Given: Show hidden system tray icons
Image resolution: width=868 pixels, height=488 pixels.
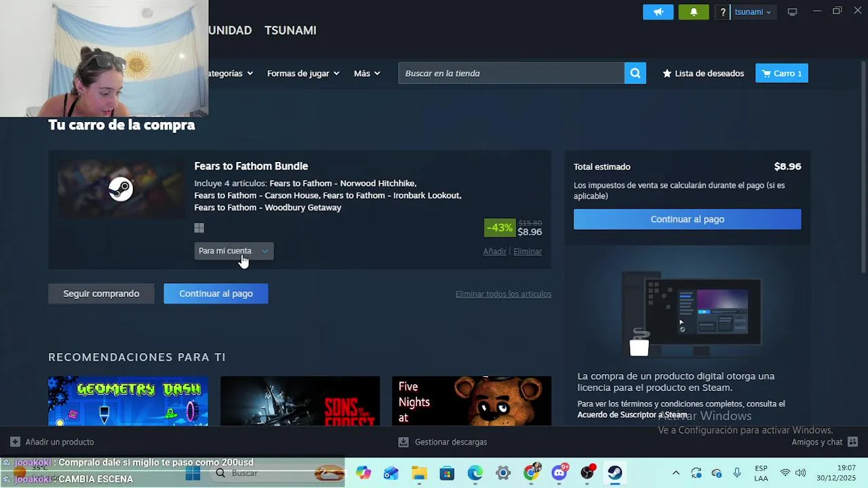Looking at the screenshot, I should coord(675,473).
